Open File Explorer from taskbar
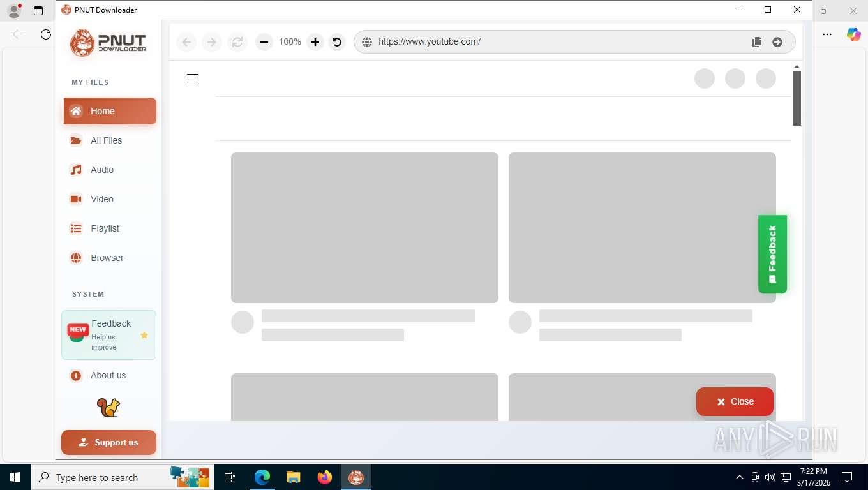 293,477
